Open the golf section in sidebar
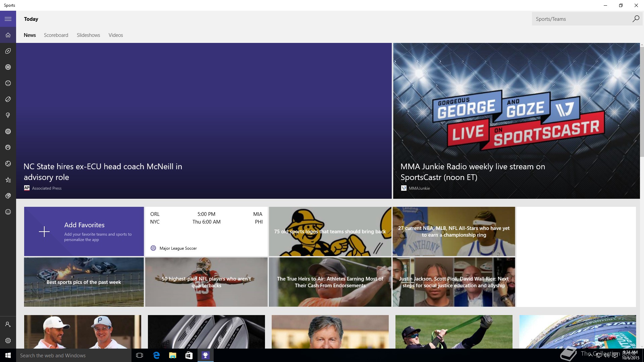This screenshot has height=362, width=644. coord(8,115)
